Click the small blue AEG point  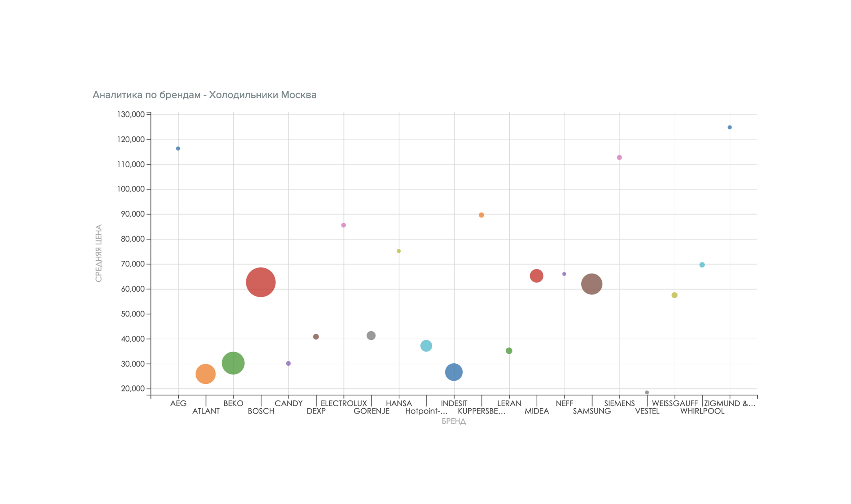point(178,149)
